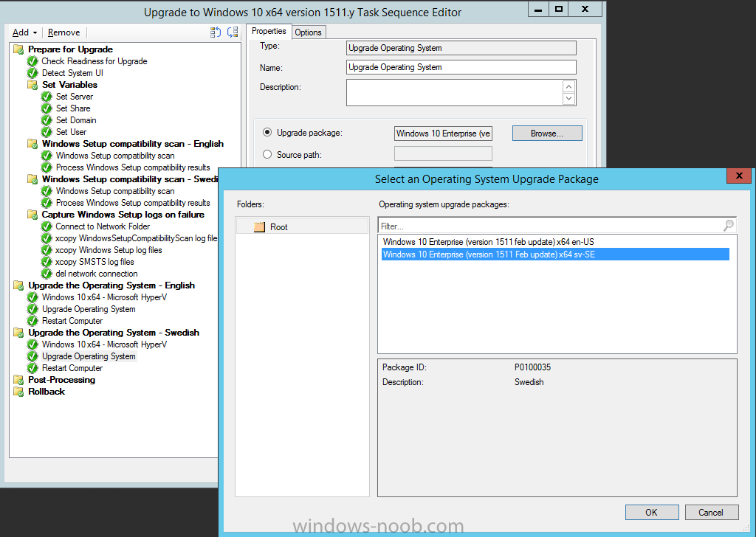Select the Upgrade package radio button
This screenshot has width=756, height=537.
coord(267,132)
